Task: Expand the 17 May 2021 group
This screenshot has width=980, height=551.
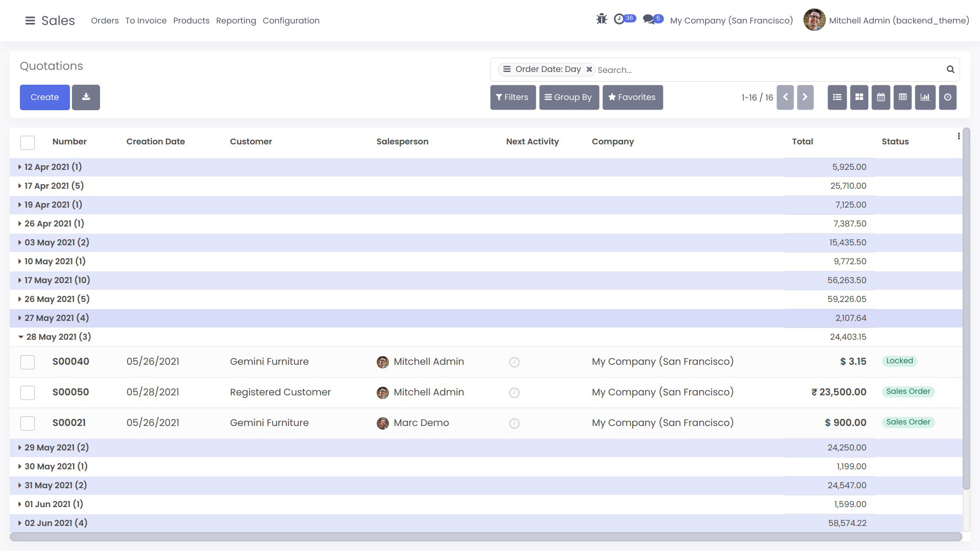Action: pos(56,280)
